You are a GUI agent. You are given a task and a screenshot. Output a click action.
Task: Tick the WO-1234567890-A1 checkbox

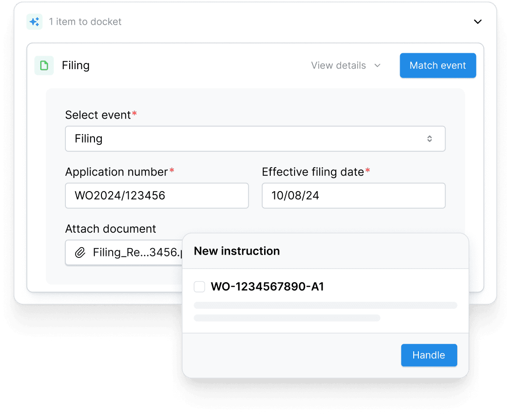pyautogui.click(x=200, y=287)
